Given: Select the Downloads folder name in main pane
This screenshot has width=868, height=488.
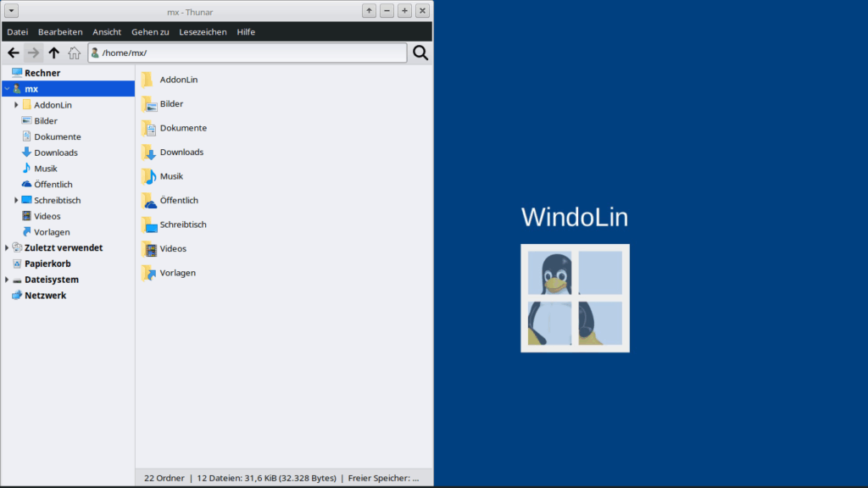Looking at the screenshot, I should [181, 152].
